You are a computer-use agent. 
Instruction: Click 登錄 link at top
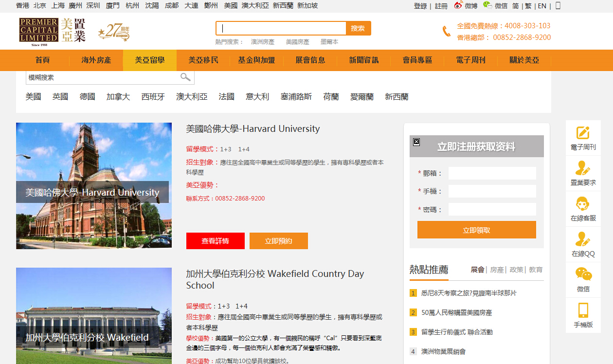pyautogui.click(x=420, y=6)
